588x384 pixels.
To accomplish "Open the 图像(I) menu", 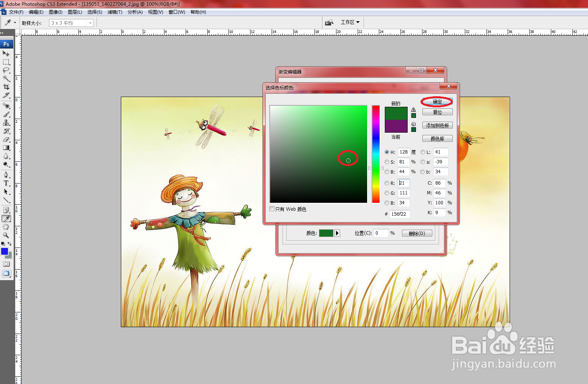I will (56, 12).
